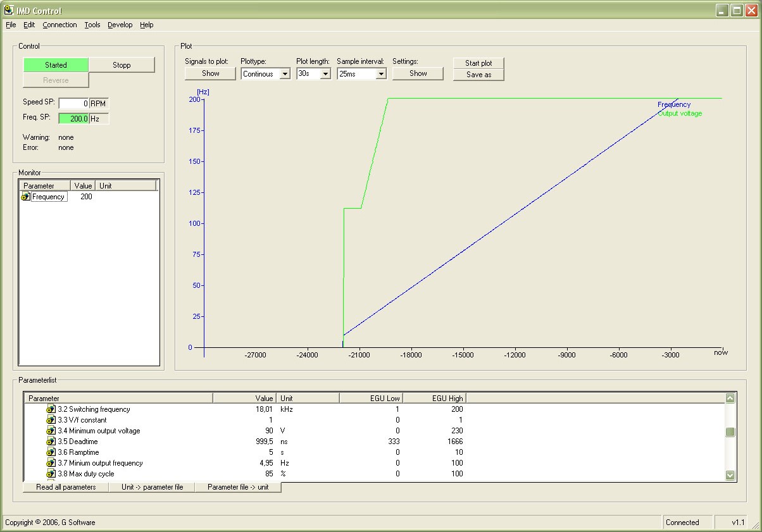The height and width of the screenshot is (532, 762).
Task: Click Parameter file -> unit button
Action: [238, 487]
